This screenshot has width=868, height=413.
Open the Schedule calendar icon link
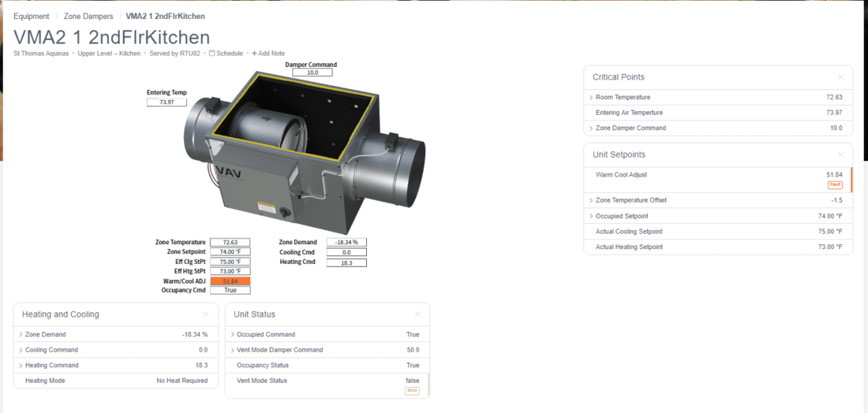click(211, 54)
